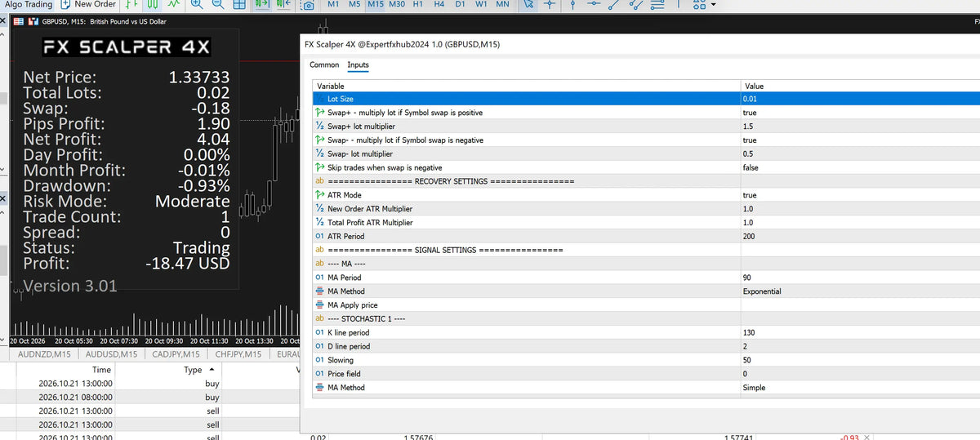Open Stochastic MA Method Simple dropdown

(x=861, y=388)
